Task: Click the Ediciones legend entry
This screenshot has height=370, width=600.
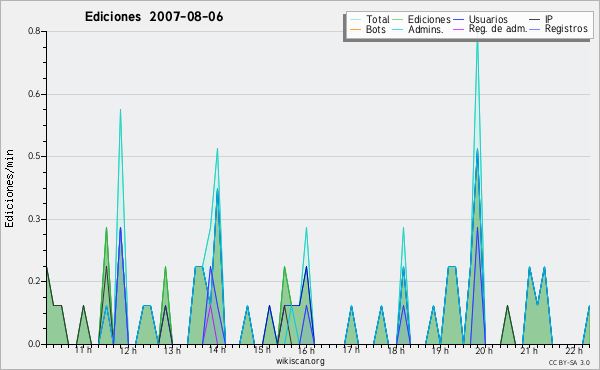Action: tap(422, 19)
